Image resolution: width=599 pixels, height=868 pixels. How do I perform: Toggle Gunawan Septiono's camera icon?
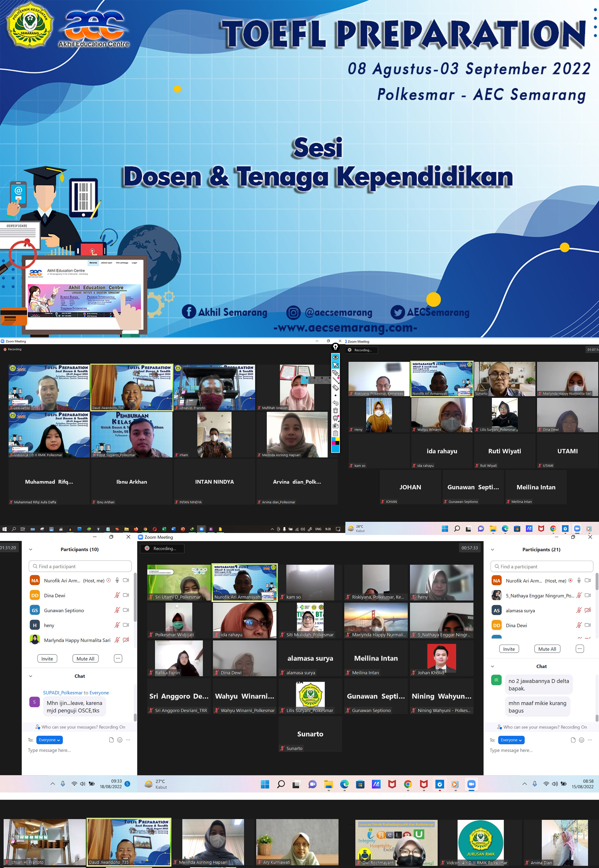pos(126,610)
